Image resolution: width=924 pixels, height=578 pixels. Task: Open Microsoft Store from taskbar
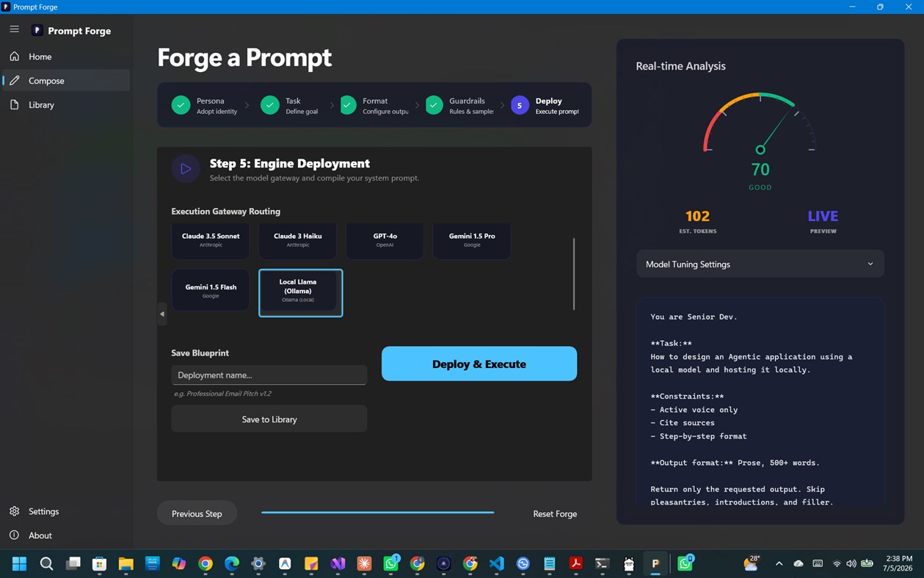coord(99,564)
